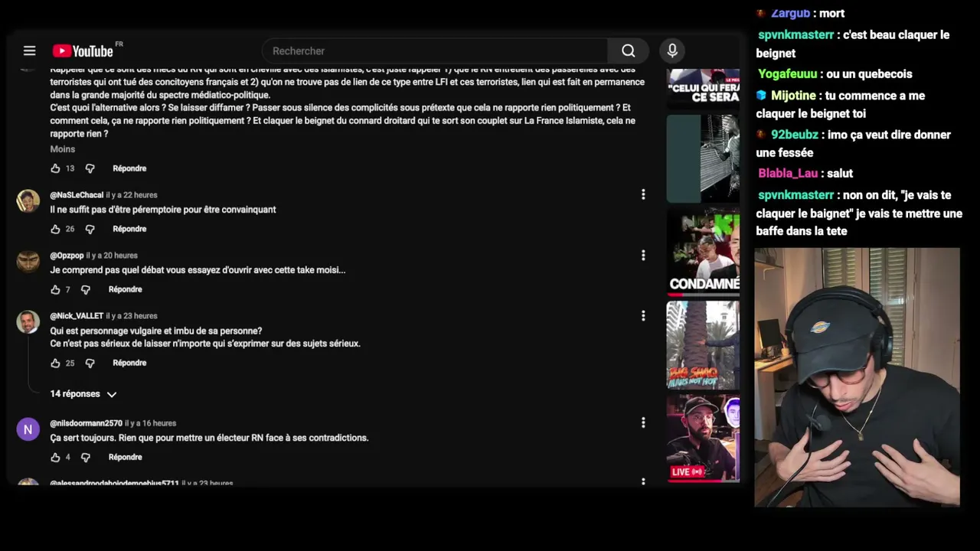Image resolution: width=980 pixels, height=551 pixels.
Task: Click the Rechercher search field
Action: tap(435, 51)
